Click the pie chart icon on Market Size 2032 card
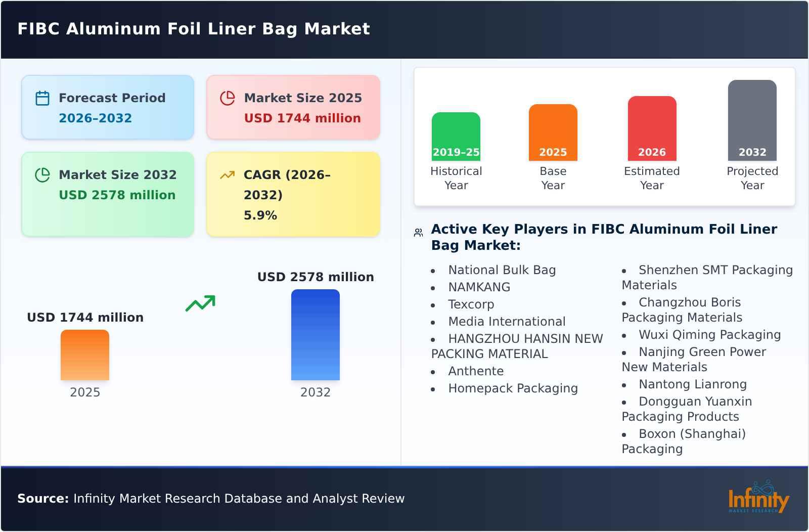The width and height of the screenshot is (809, 532). (42, 174)
